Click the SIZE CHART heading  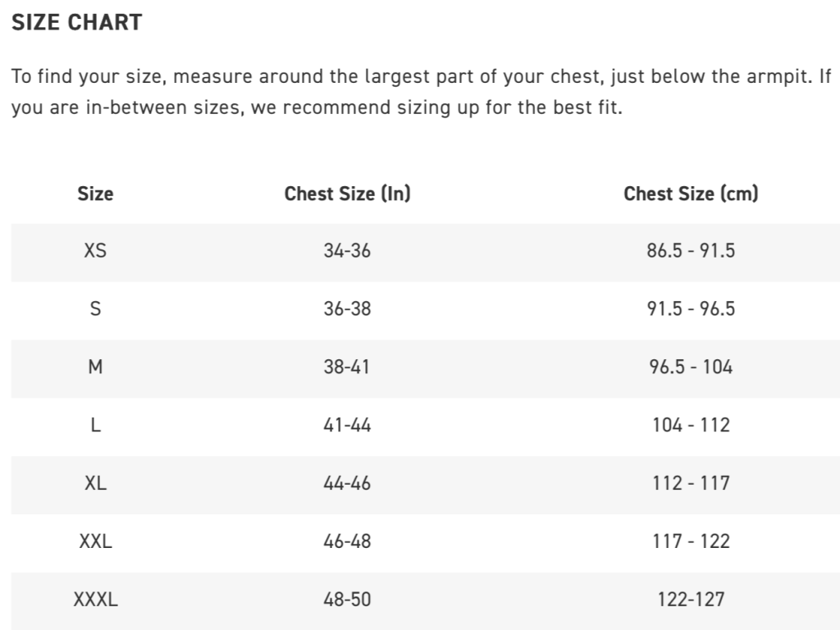[76, 23]
